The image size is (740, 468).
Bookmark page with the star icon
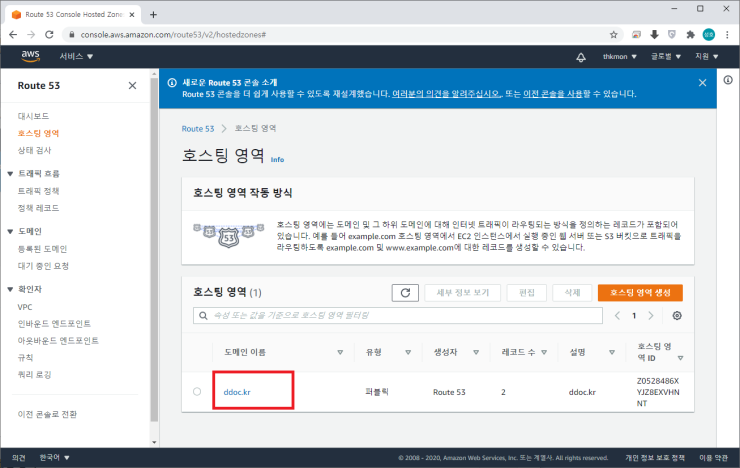[x=613, y=34]
